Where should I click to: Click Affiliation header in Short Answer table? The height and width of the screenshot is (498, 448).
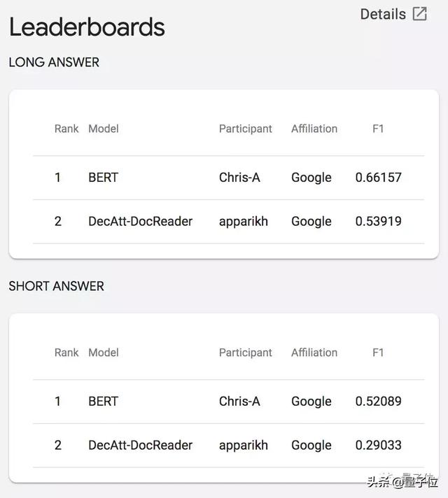tap(314, 353)
